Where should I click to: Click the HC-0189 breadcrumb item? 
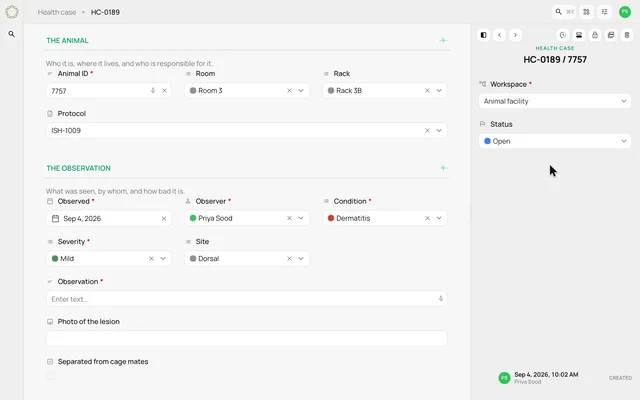(x=105, y=12)
